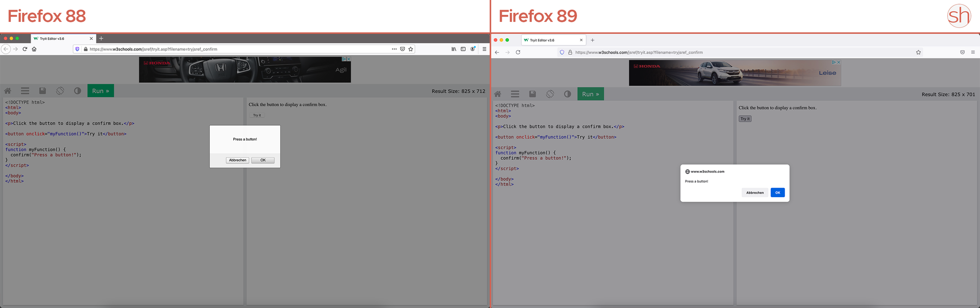This screenshot has width=980, height=308.
Task: Open page actions three-dots menu in Firefox 88
Action: pyautogui.click(x=394, y=49)
